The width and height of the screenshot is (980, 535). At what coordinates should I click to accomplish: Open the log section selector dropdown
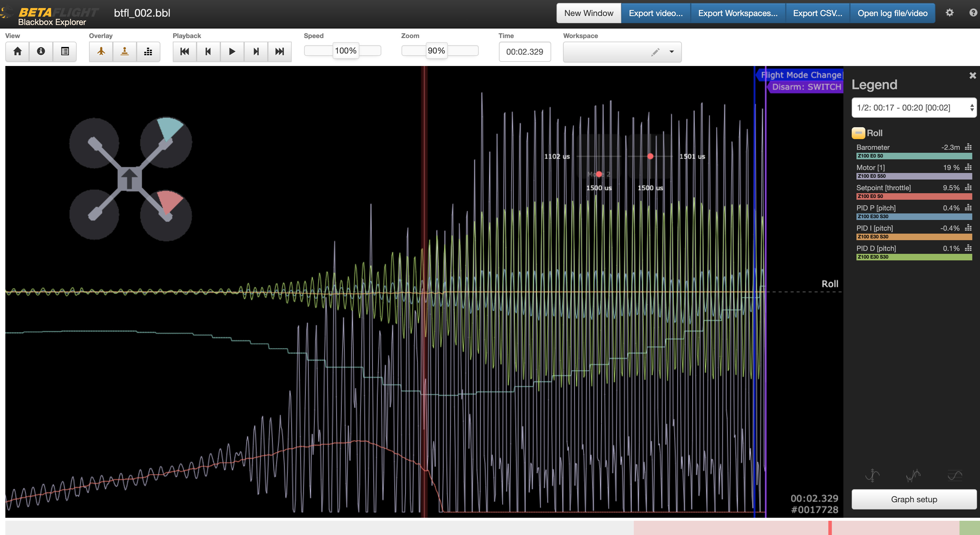[913, 108]
